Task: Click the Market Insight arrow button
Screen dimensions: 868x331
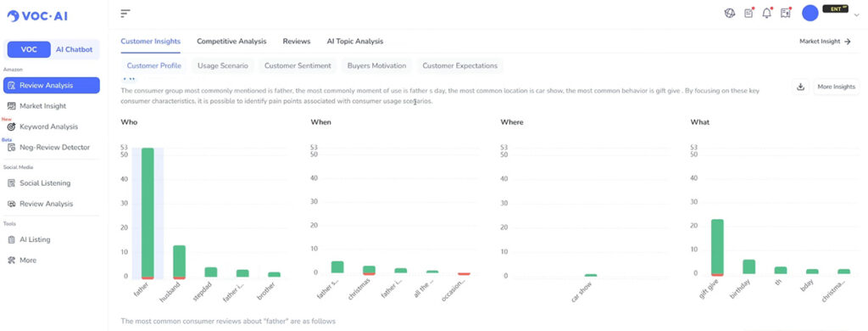Action: click(825, 42)
